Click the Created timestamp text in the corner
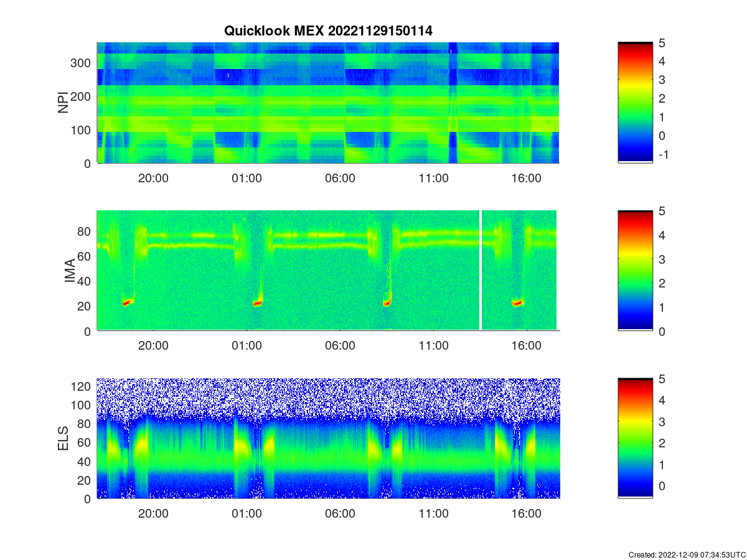Viewport: 747px width, 560px height. coord(687,554)
